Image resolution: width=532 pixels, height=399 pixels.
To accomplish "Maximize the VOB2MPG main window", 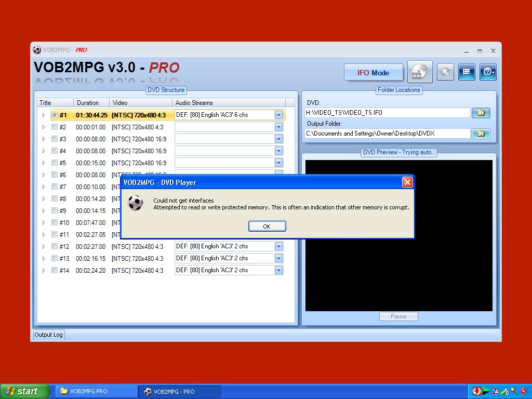I will point(480,51).
